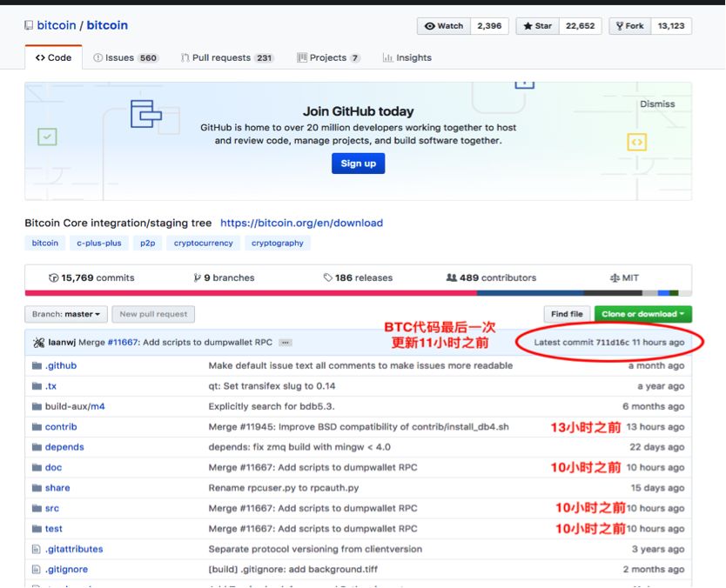
Task: Click the folder icon beside depends
Action: click(37, 447)
